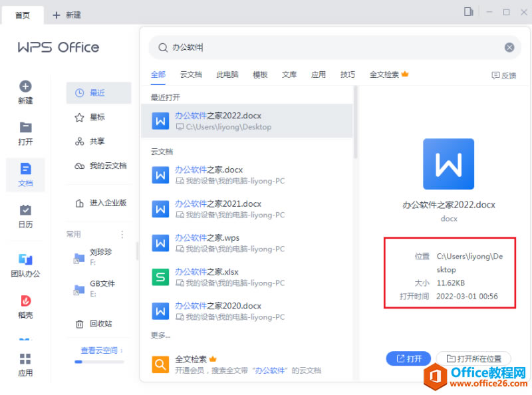Image resolution: width=532 pixels, height=395 pixels.
Task: Open 办公软件之家.xlsx search result
Action: pos(207,271)
